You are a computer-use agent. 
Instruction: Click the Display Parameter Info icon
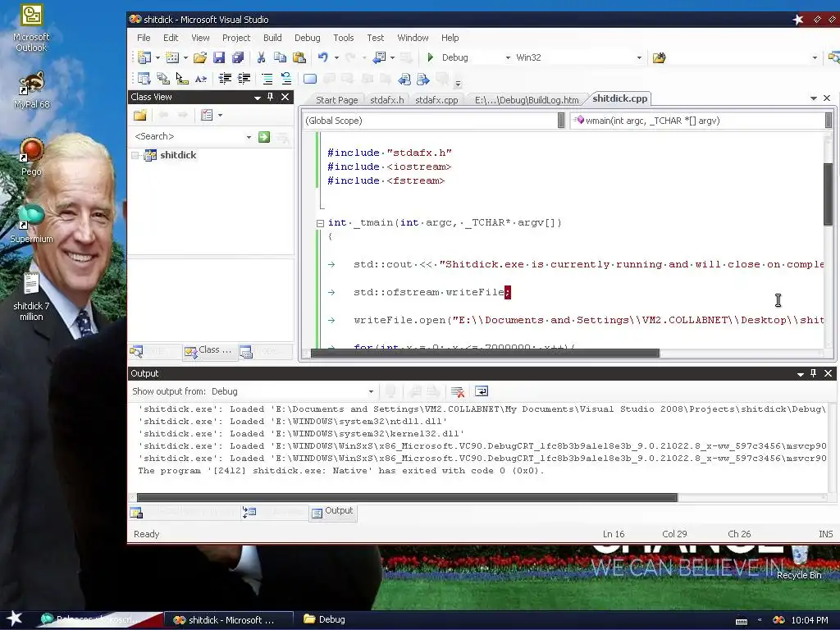click(x=163, y=79)
